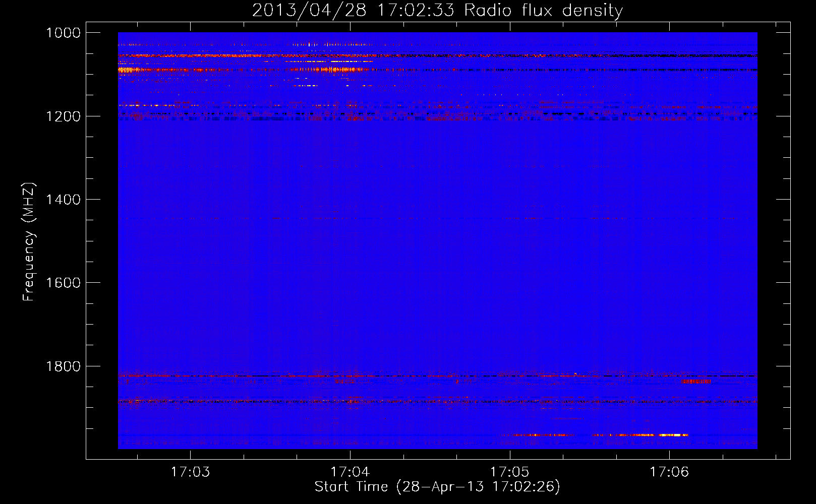Image resolution: width=816 pixels, height=504 pixels.
Task: Click the short red patch just below 1800 MHz near 17:06
Action: point(696,382)
